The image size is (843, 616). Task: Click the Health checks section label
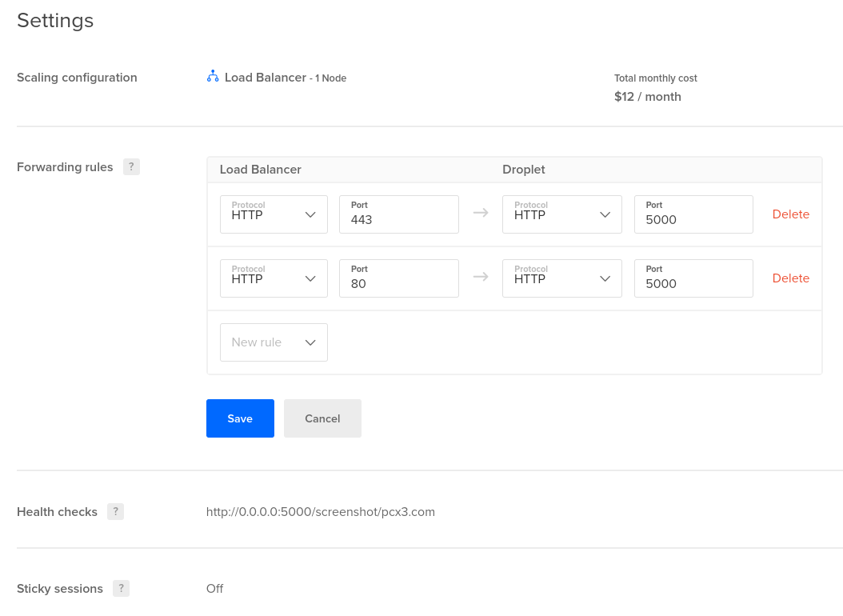[x=57, y=512]
